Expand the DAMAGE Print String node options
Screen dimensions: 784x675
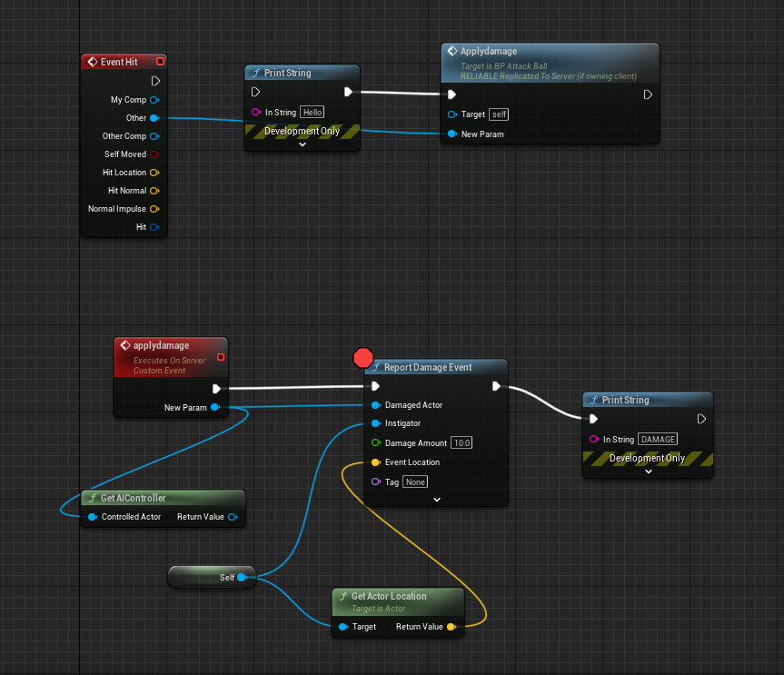coord(649,472)
